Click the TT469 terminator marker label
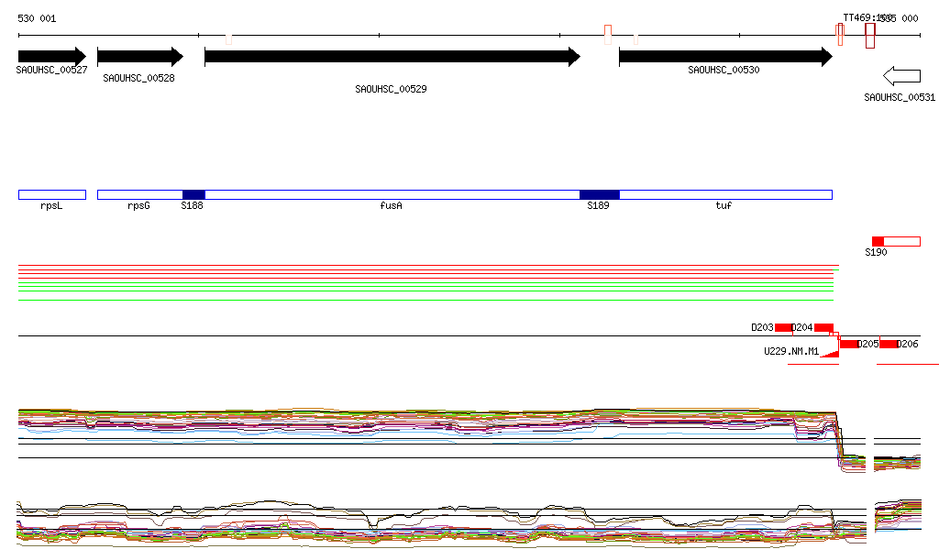Image resolution: width=939 pixels, height=560 pixels. (x=856, y=17)
